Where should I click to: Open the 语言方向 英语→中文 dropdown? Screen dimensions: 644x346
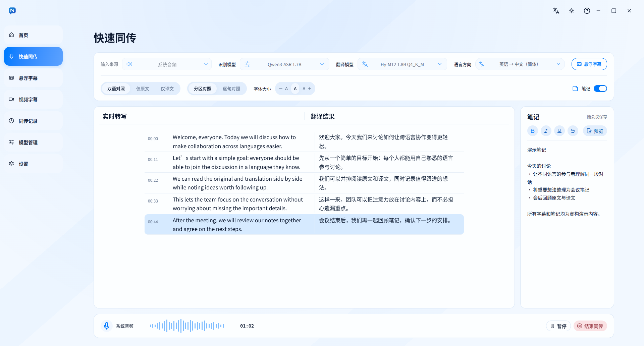pos(520,64)
